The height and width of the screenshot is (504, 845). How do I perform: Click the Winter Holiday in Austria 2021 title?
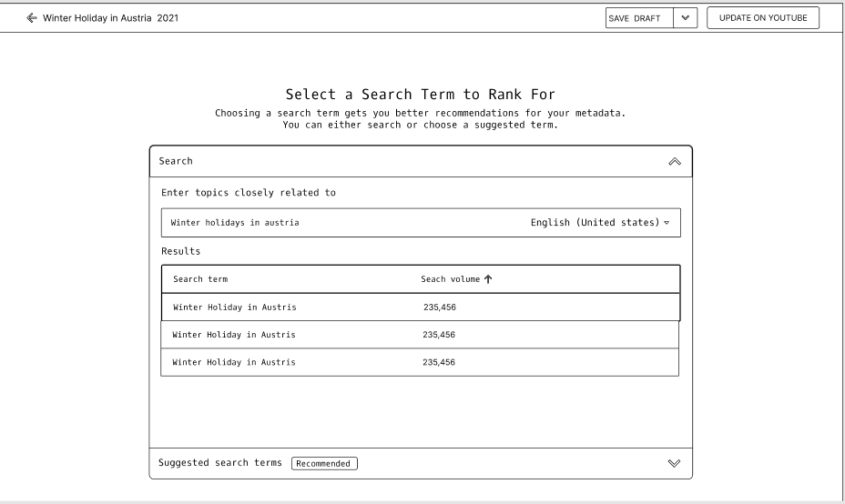click(110, 18)
